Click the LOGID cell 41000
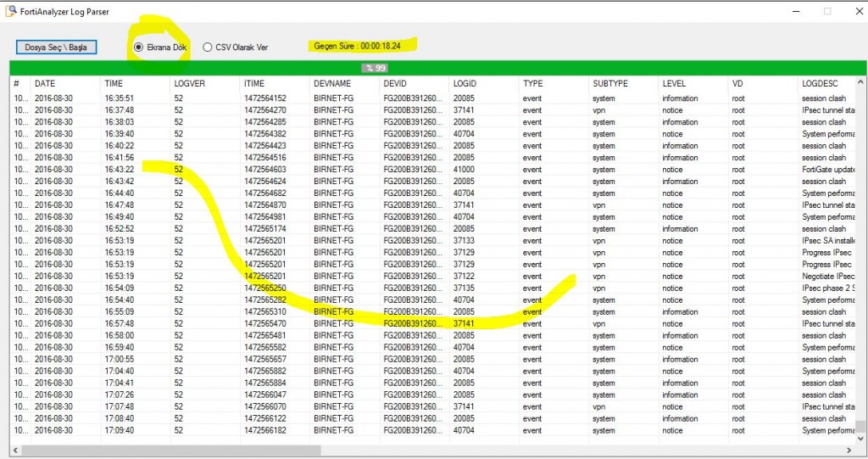The width and height of the screenshot is (868, 459). [x=464, y=169]
